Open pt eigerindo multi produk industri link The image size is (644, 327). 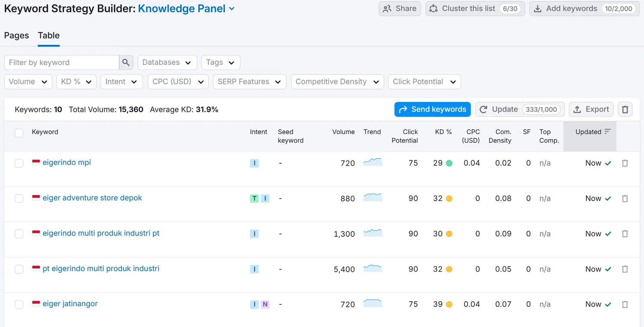[101, 269]
